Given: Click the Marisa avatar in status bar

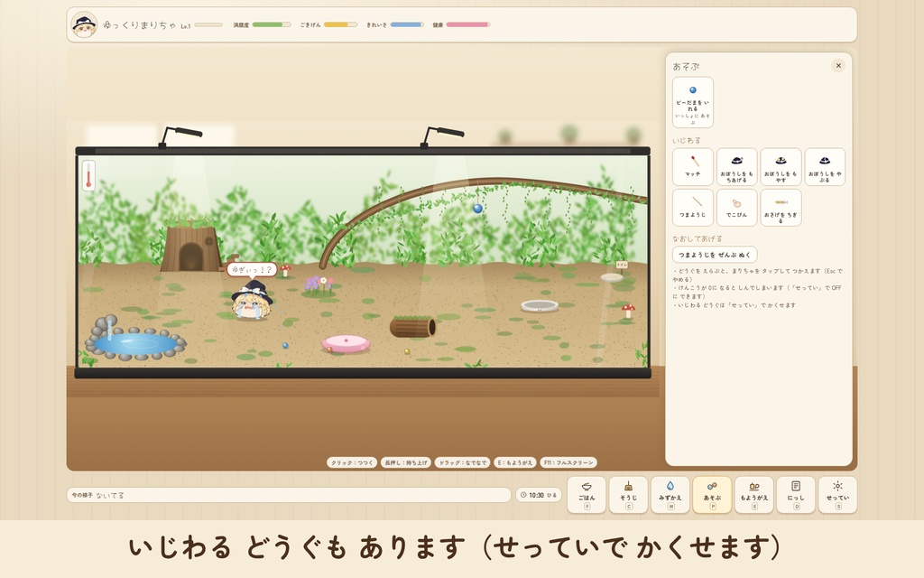Looking at the screenshot, I should [84, 24].
